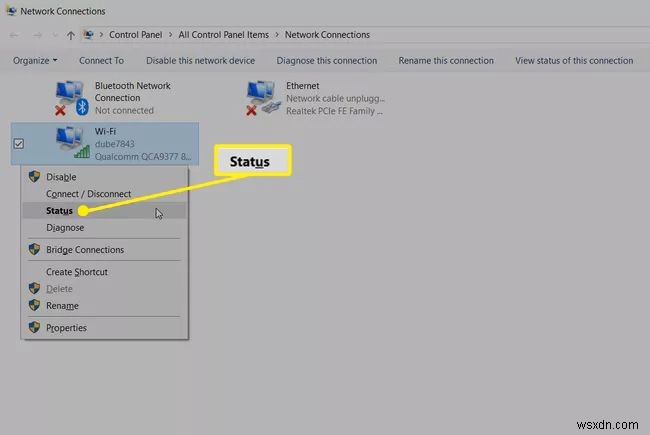Open the Organize dropdown menu
This screenshot has height=435, width=650.
coord(35,61)
